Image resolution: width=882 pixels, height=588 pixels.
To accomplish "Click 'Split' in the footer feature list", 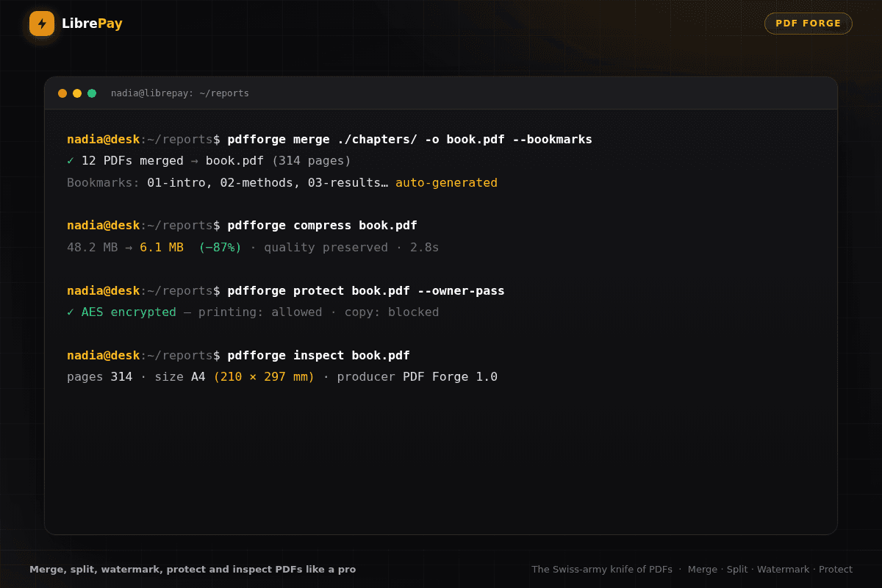I will pos(737,569).
